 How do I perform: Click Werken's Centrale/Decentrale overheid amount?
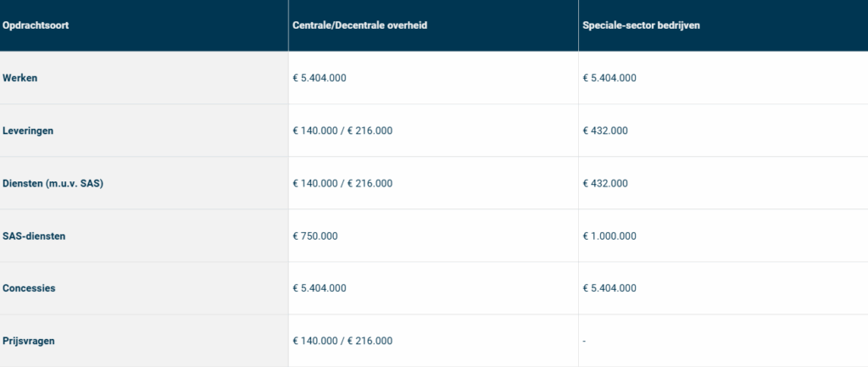tap(320, 78)
